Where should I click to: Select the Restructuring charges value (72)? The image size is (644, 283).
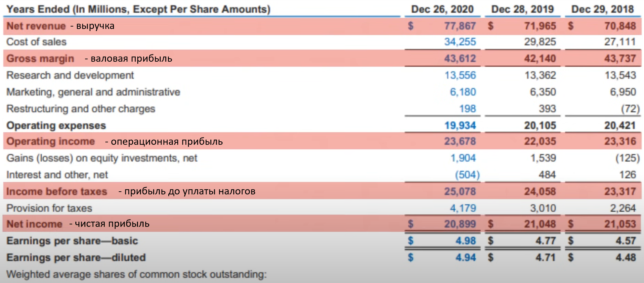click(x=630, y=109)
